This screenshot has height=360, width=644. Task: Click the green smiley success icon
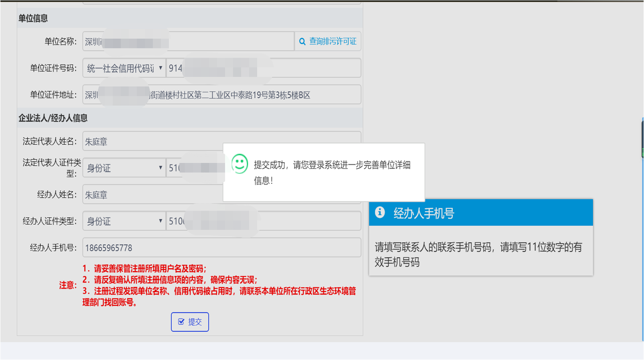tap(239, 164)
